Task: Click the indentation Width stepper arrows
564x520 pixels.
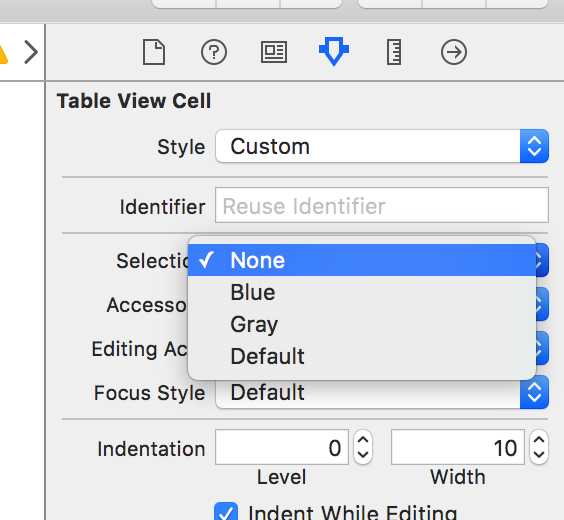Action: coord(539,447)
